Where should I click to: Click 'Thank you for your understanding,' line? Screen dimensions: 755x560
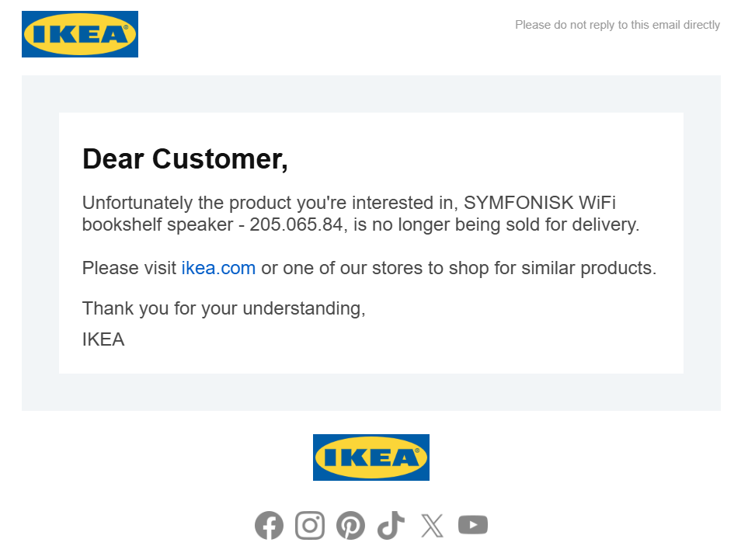tap(224, 308)
